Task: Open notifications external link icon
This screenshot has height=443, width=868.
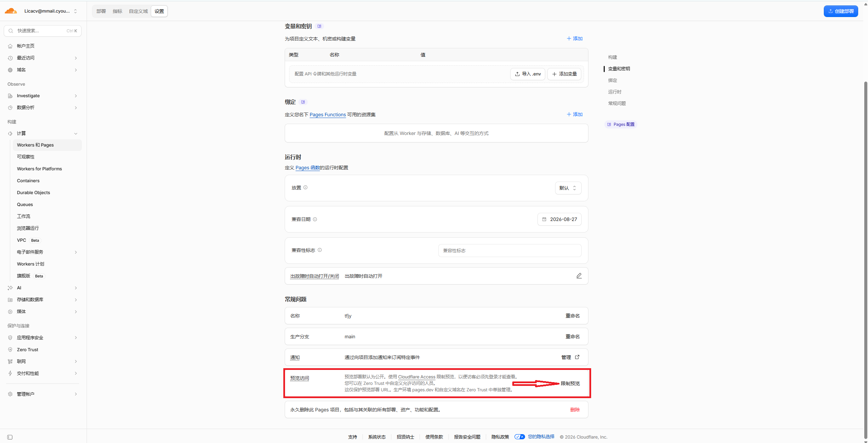Action: [577, 357]
